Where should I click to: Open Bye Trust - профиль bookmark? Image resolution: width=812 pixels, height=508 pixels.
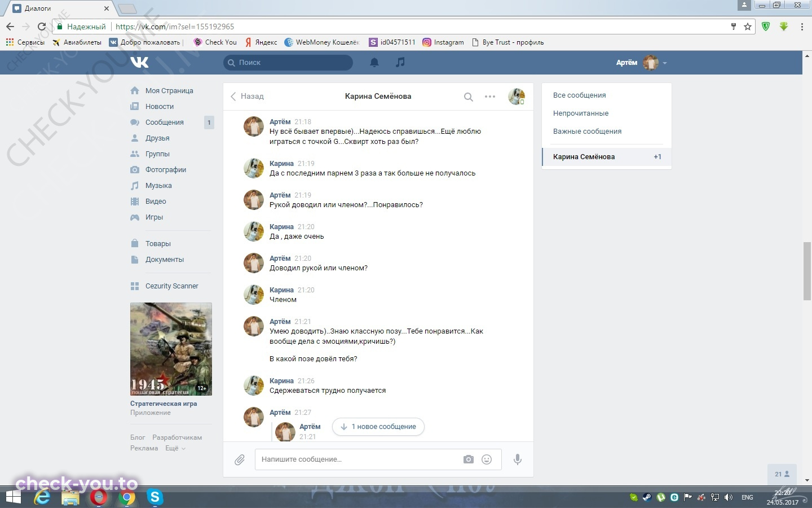[507, 42]
